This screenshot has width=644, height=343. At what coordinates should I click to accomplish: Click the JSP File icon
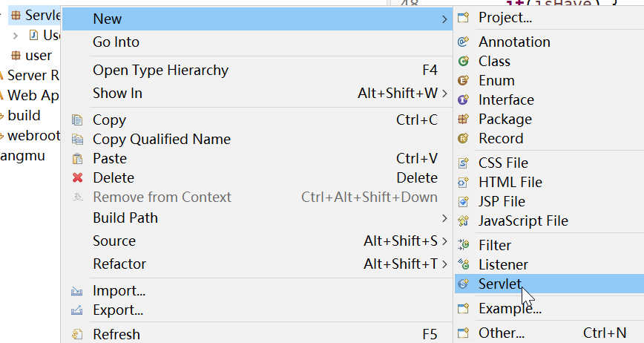point(464,202)
